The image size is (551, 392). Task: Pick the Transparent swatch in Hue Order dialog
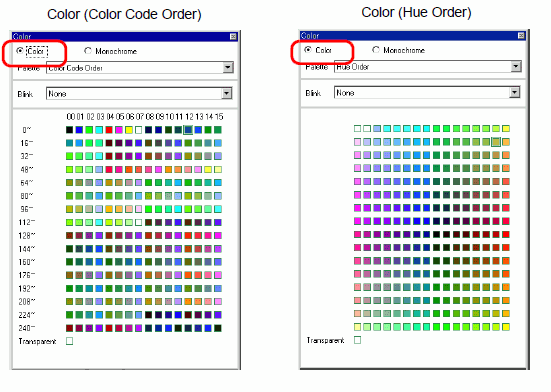coord(357,340)
